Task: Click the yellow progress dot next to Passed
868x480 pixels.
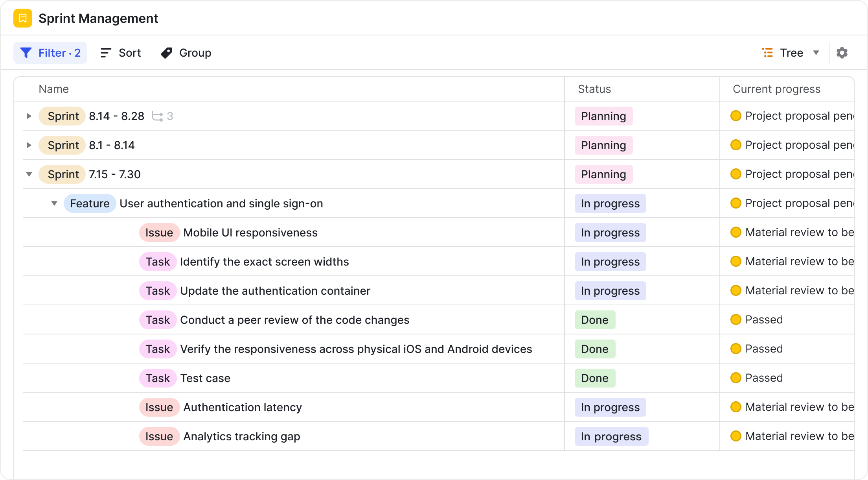Action: 736,319
